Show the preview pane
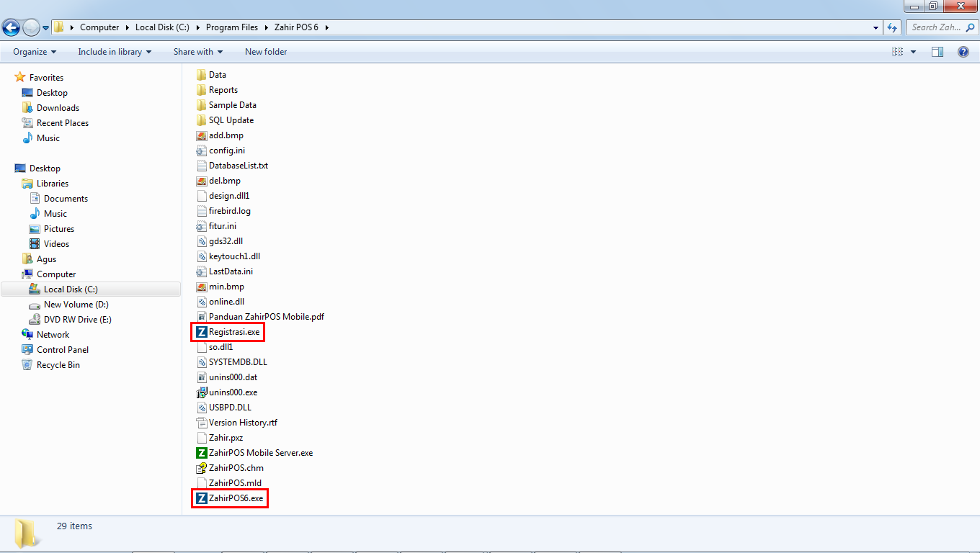This screenshot has height=553, width=980. pos(937,52)
